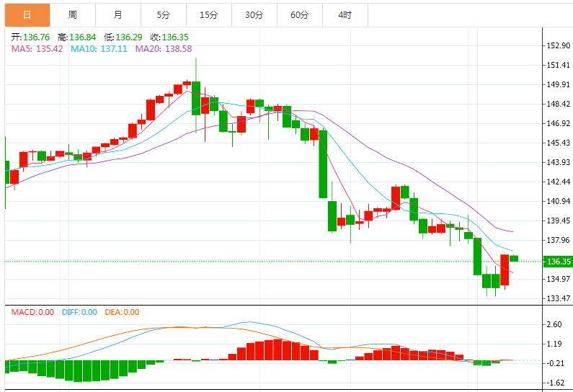Click the last small green candle at chart's right end
Image resolution: width=573 pixels, height=392 pixels.
pos(514,258)
